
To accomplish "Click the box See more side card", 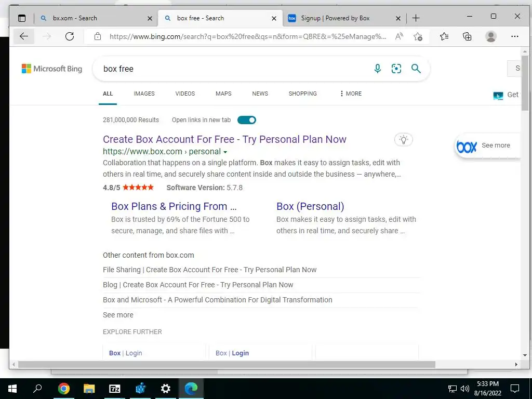I will [x=487, y=146].
